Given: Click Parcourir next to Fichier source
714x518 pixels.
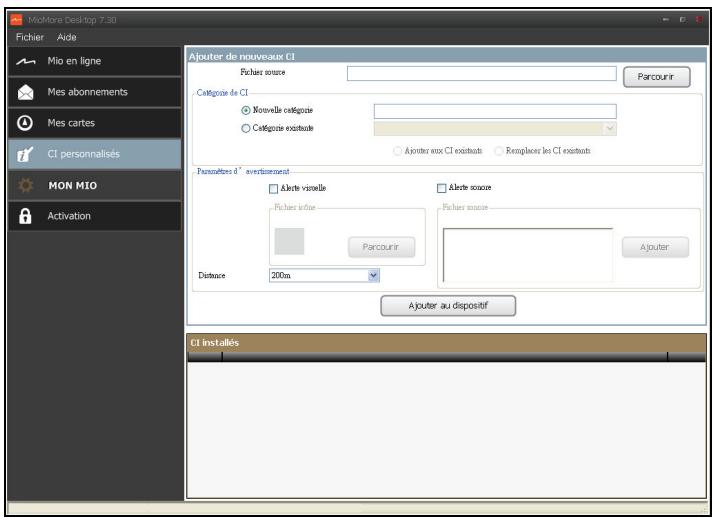Looking at the screenshot, I should pos(656,77).
